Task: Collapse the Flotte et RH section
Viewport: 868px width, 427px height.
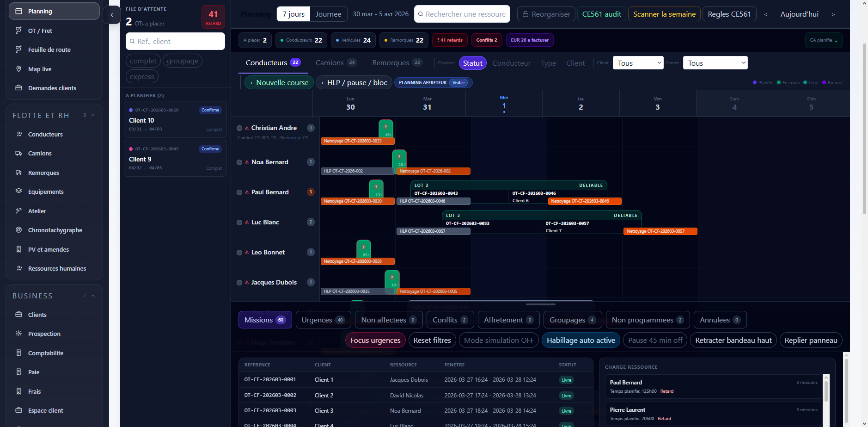Action: pyautogui.click(x=93, y=115)
